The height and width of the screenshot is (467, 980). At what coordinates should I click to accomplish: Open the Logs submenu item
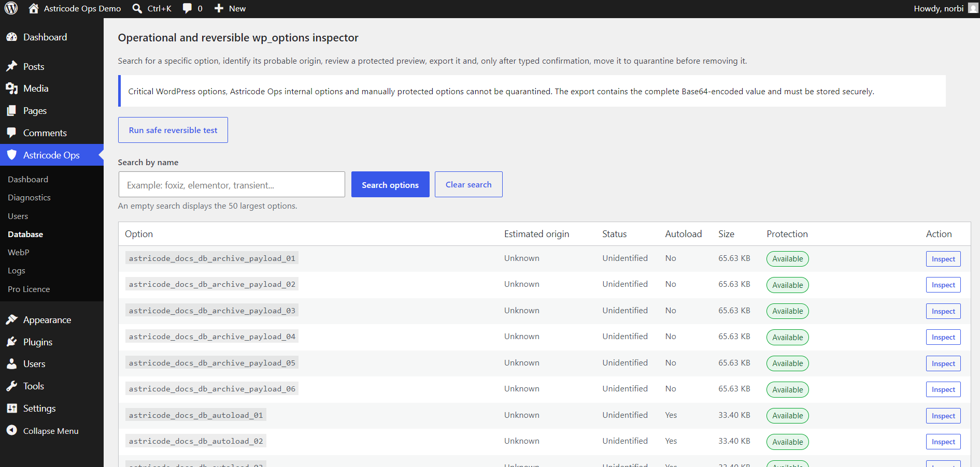click(x=17, y=271)
